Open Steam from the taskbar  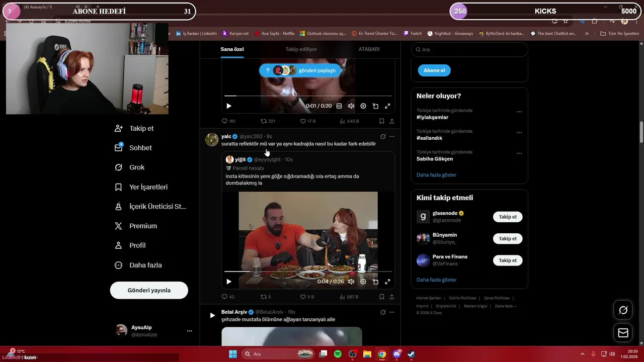tap(412, 354)
